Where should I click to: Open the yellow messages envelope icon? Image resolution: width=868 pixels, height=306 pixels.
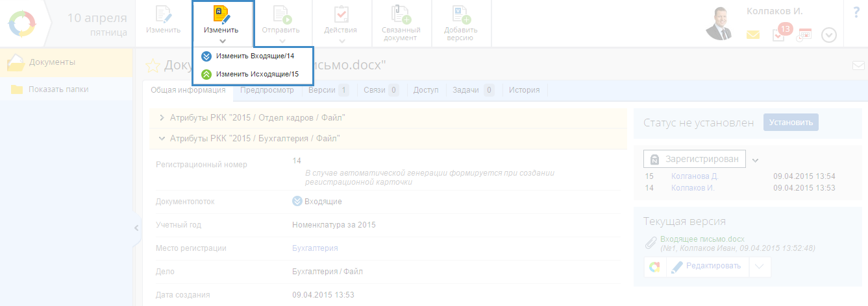(753, 35)
